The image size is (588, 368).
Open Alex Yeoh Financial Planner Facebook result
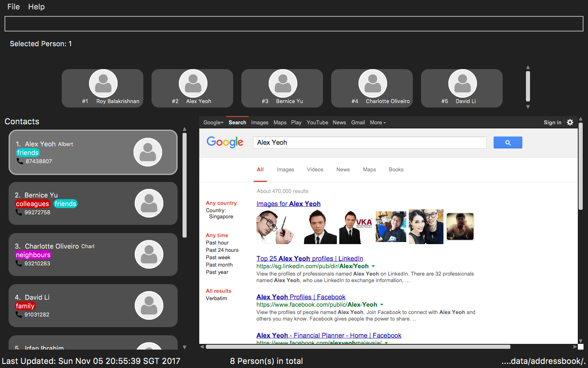(329, 335)
